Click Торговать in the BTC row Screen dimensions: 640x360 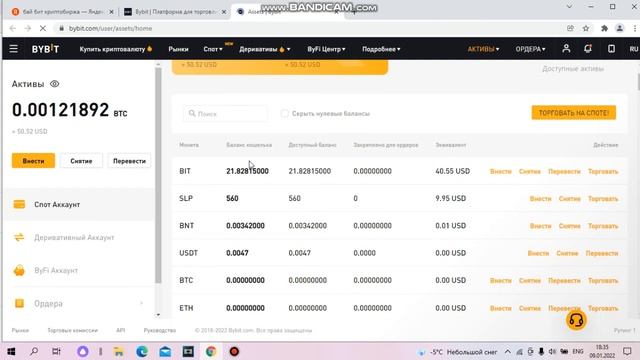603,281
